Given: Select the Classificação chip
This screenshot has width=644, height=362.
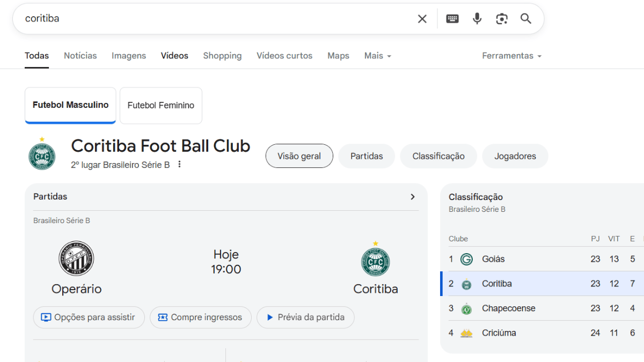Looking at the screenshot, I should click(438, 156).
